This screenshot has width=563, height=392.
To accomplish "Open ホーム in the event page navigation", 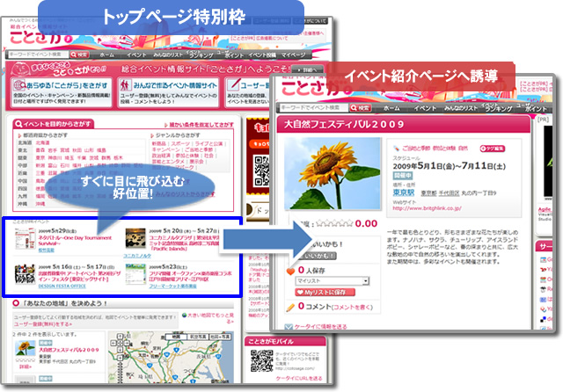I will [391, 108].
